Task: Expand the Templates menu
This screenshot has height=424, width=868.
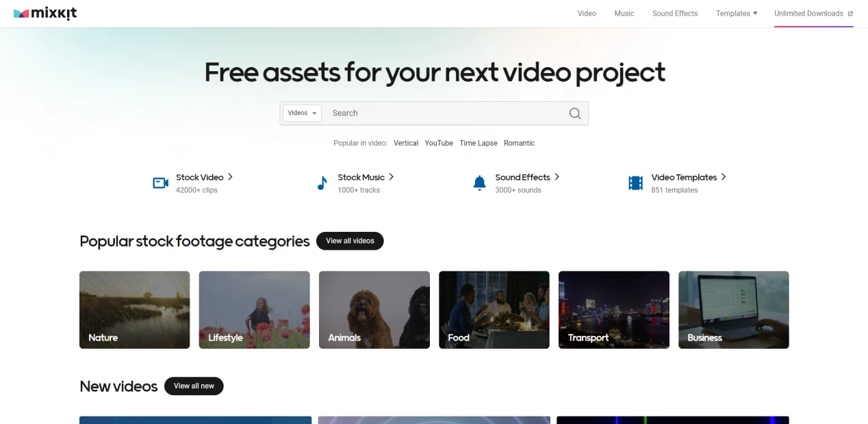Action: click(x=737, y=14)
